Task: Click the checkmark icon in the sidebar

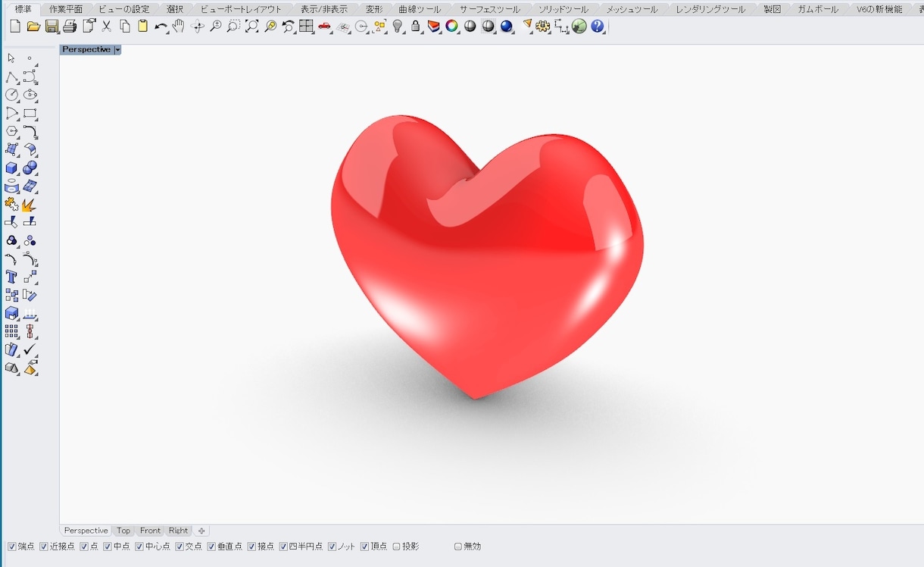Action: [30, 350]
